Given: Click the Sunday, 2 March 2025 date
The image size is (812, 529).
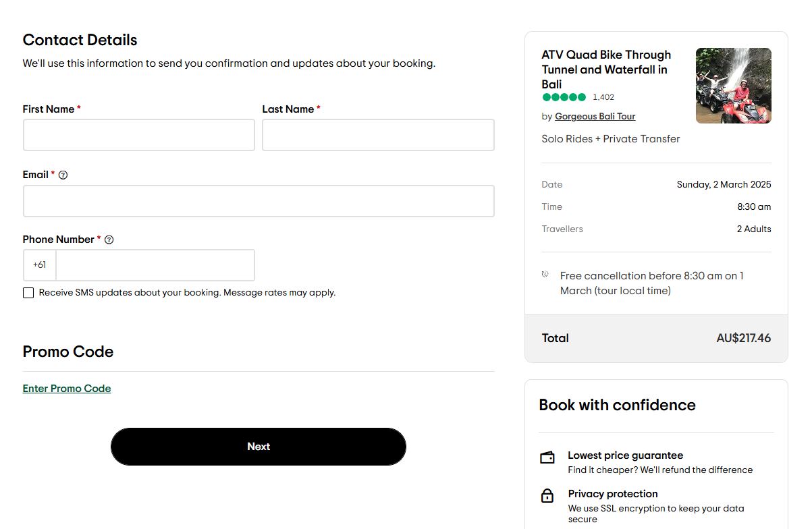Looking at the screenshot, I should (x=724, y=184).
